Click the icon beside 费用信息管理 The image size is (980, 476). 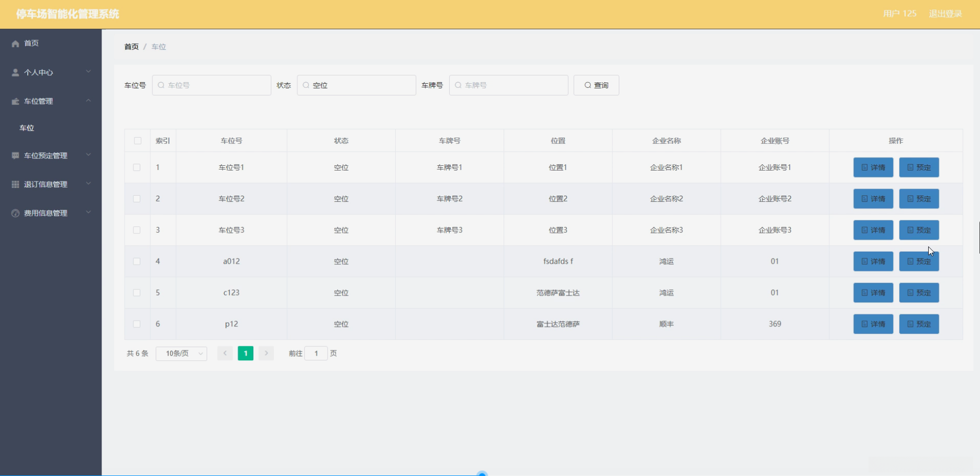coord(15,213)
